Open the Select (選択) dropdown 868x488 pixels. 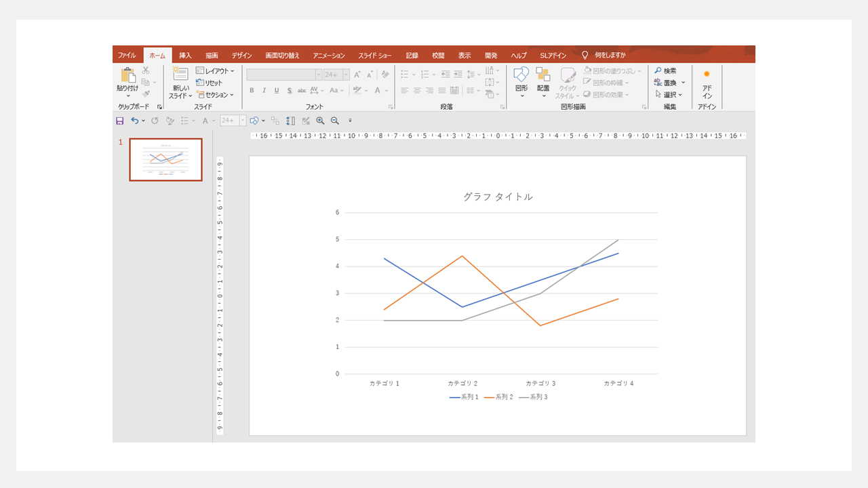coord(669,95)
